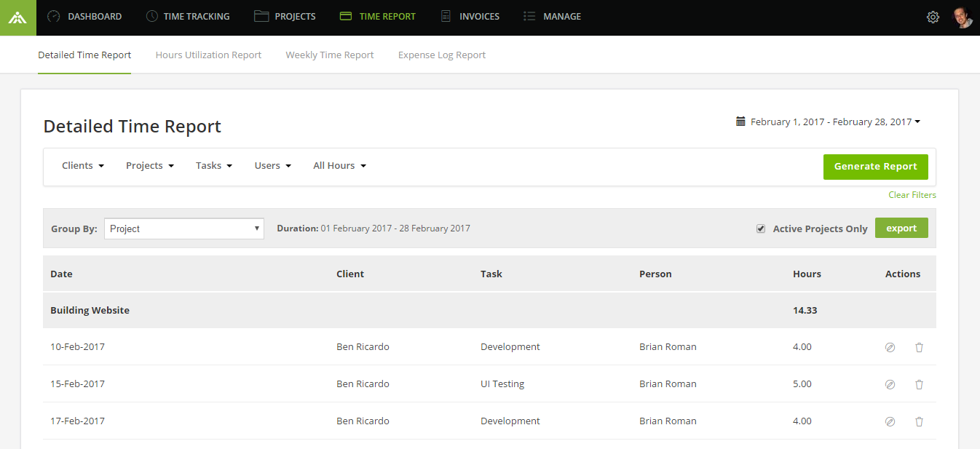The width and height of the screenshot is (980, 449).
Task: Click the Detailed Time Report page heading
Action: click(x=133, y=126)
